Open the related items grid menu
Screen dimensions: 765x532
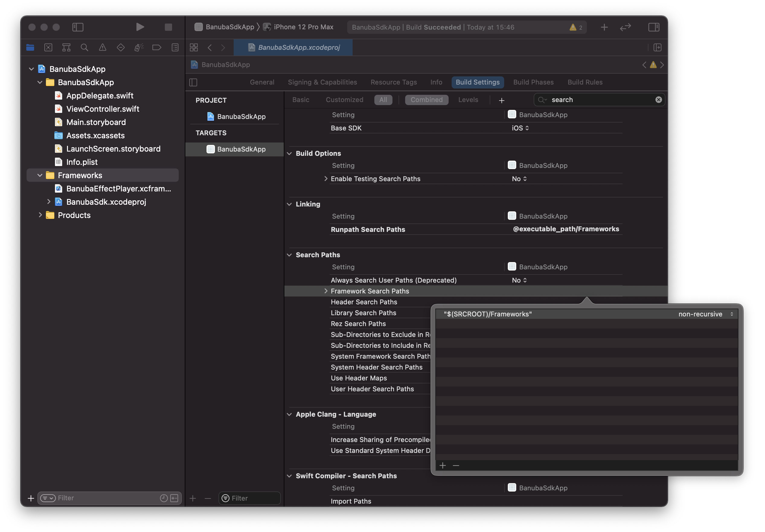[x=194, y=47]
